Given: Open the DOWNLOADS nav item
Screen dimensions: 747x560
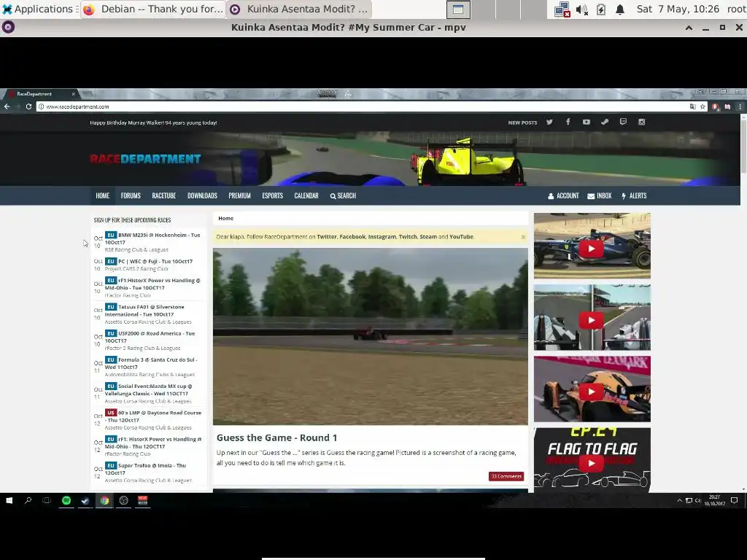Looking at the screenshot, I should (x=202, y=195).
